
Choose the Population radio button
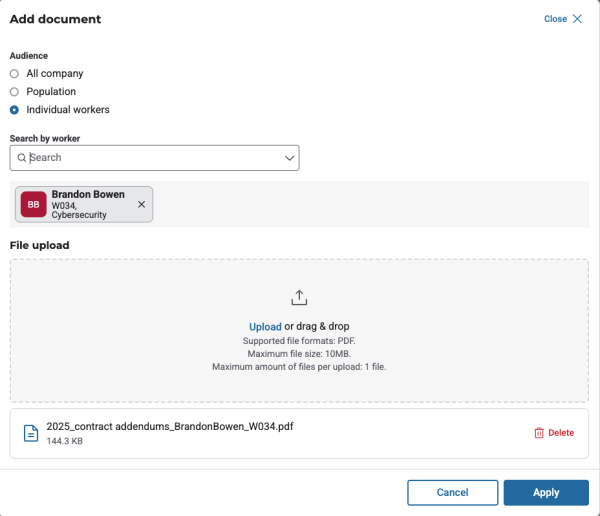(14, 91)
